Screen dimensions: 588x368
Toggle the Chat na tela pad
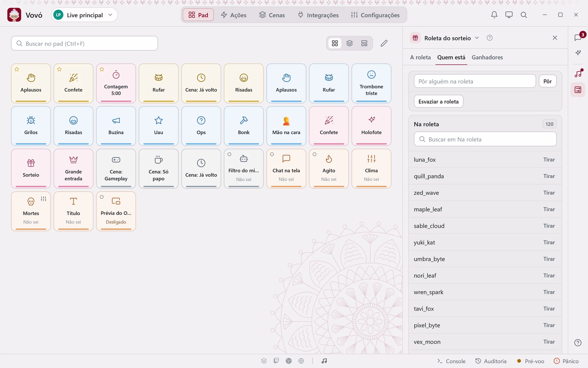tap(286, 168)
